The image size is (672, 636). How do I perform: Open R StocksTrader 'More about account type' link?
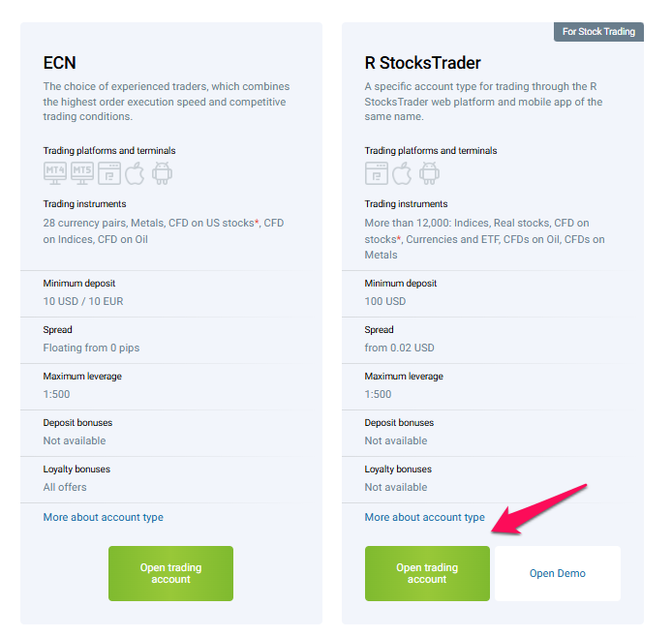424,518
